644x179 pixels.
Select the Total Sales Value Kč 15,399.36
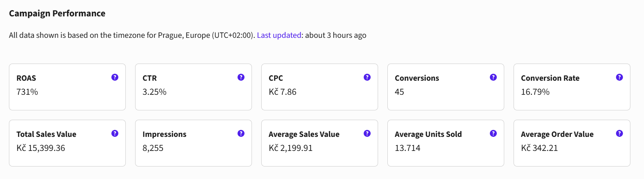click(x=41, y=148)
